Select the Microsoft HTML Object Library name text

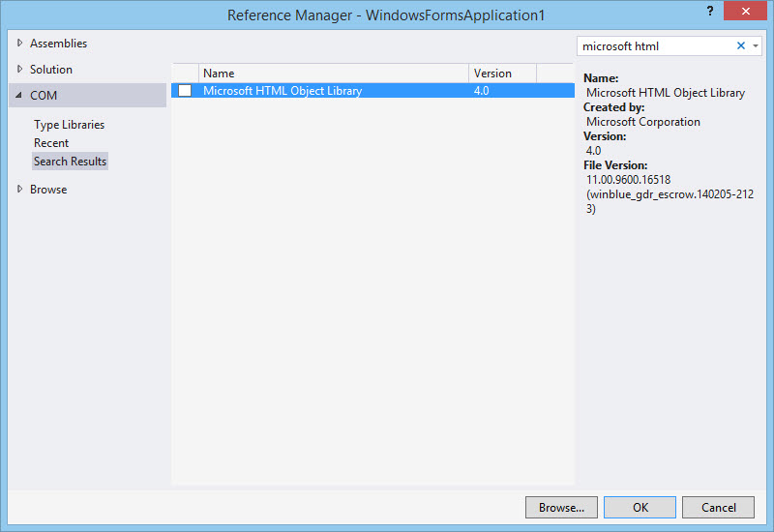[283, 91]
